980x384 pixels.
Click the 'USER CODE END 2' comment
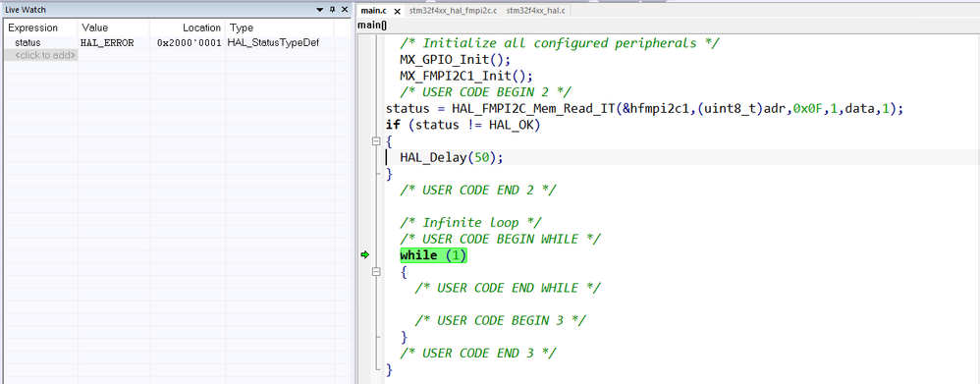click(478, 191)
